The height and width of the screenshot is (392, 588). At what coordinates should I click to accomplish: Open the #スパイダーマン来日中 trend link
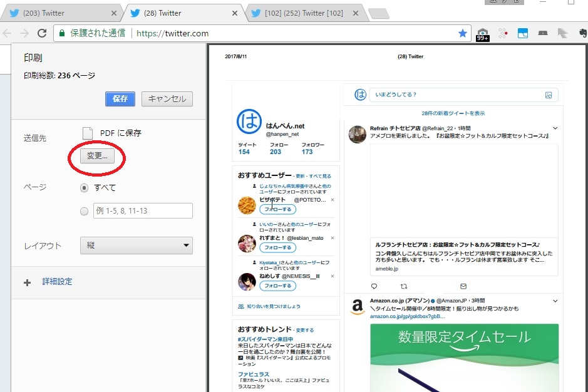266,339
